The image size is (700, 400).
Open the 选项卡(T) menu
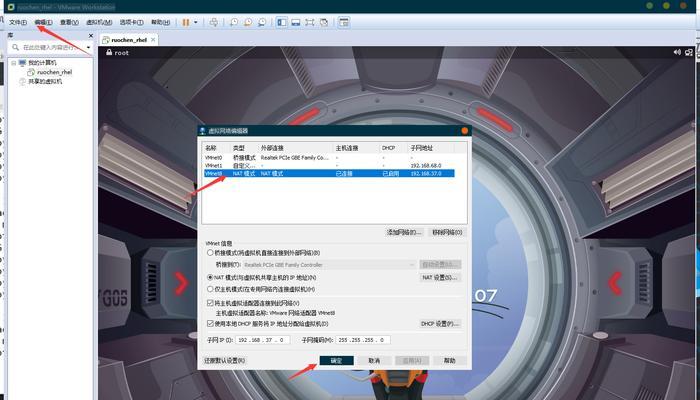131,22
